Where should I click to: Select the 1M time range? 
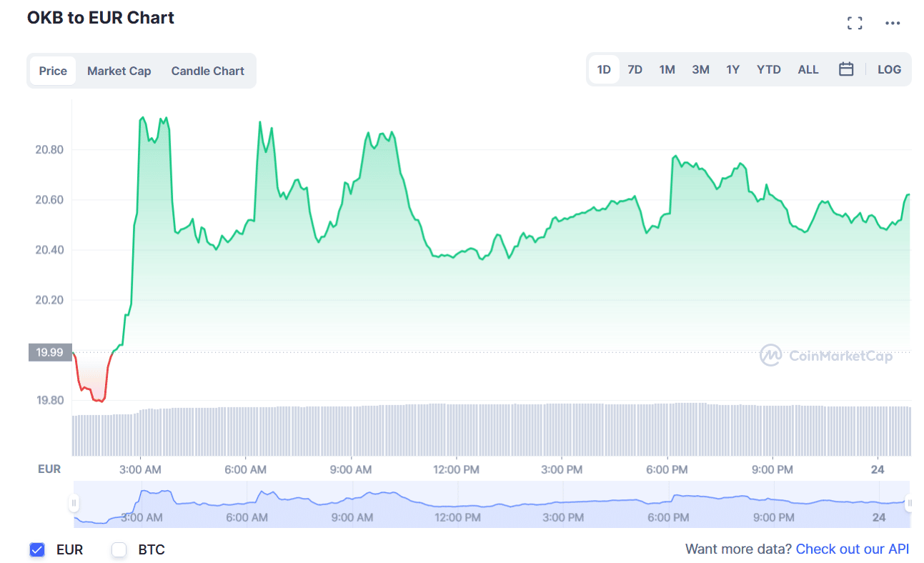pos(667,69)
